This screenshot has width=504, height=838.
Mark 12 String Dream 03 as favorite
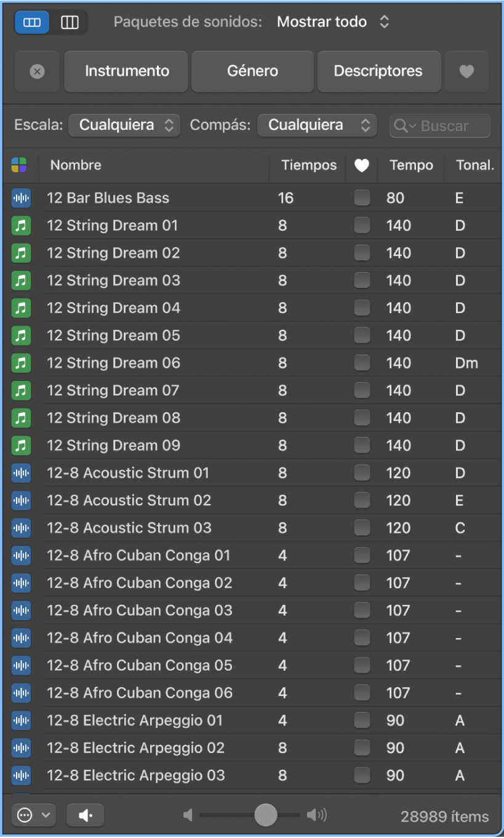pyautogui.click(x=361, y=280)
